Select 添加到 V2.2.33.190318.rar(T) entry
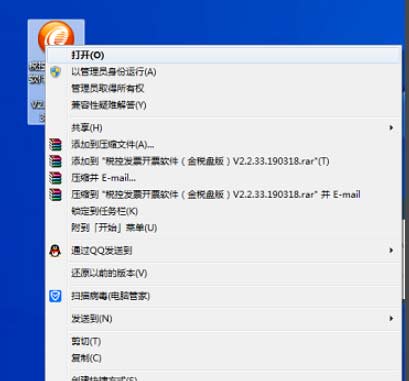Viewport: 409px width, 381px height. click(224, 161)
